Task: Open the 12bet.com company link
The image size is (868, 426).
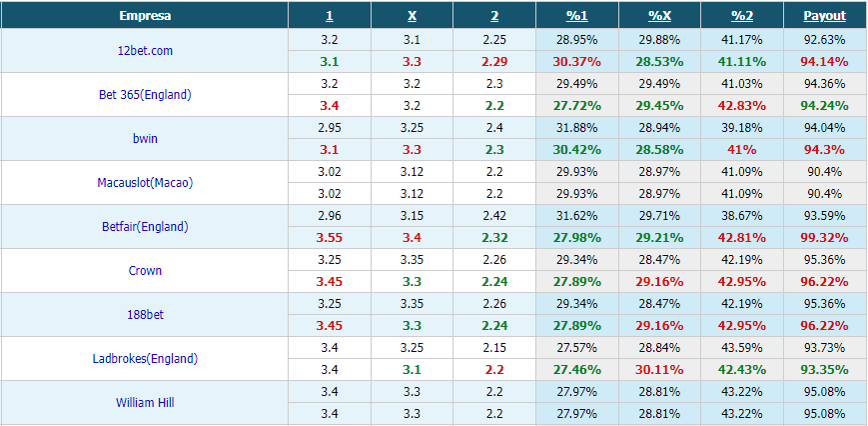Action: pos(145,50)
